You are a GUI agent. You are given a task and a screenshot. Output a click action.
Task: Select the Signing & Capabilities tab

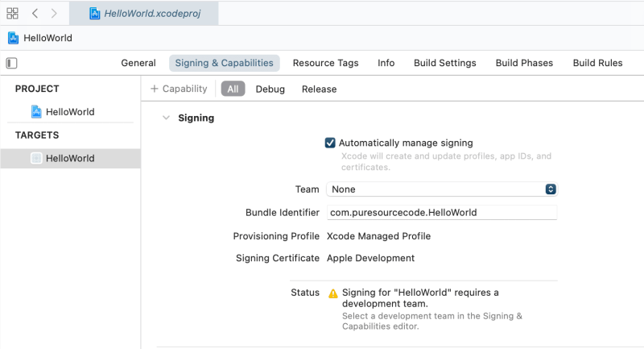225,63
